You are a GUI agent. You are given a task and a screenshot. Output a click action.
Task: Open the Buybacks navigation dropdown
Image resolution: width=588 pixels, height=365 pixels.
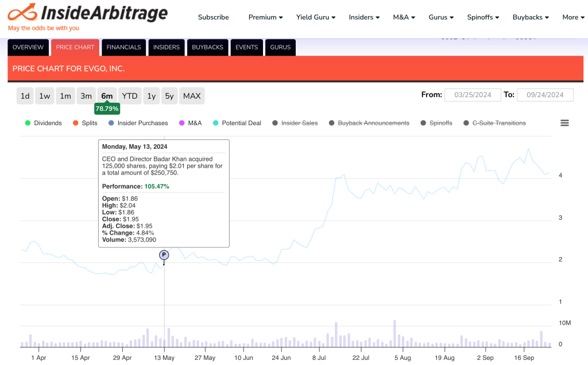[x=531, y=17]
